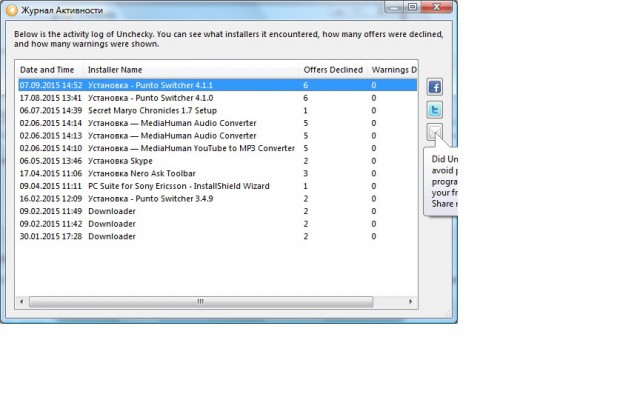Click the horizontal scrollbar right arrow

pos(411,302)
